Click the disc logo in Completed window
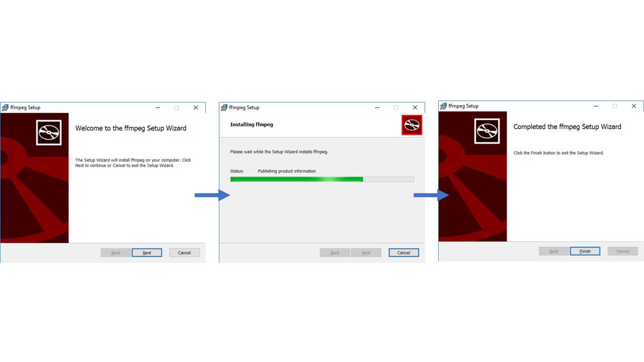The height and width of the screenshot is (362, 644). click(487, 131)
